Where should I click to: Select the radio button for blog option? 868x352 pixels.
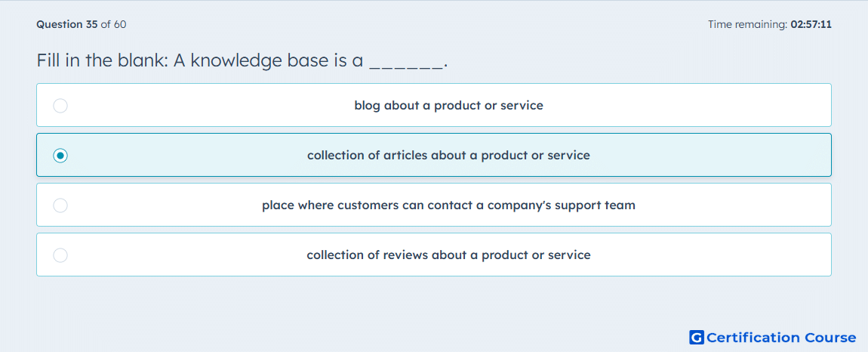click(x=60, y=105)
